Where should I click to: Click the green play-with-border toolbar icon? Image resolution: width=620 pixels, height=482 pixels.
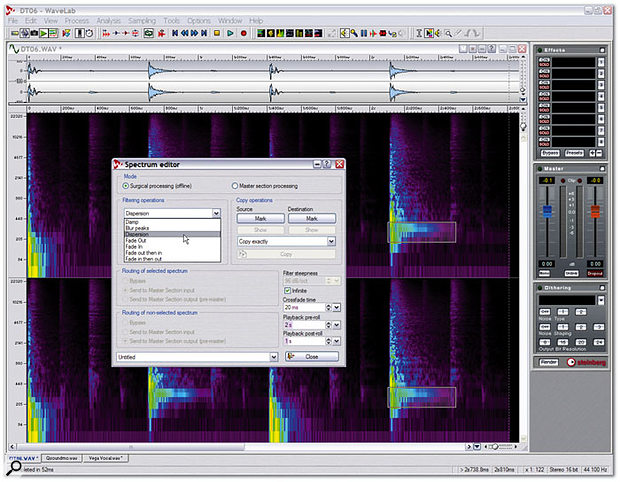pyautogui.click(x=43, y=33)
